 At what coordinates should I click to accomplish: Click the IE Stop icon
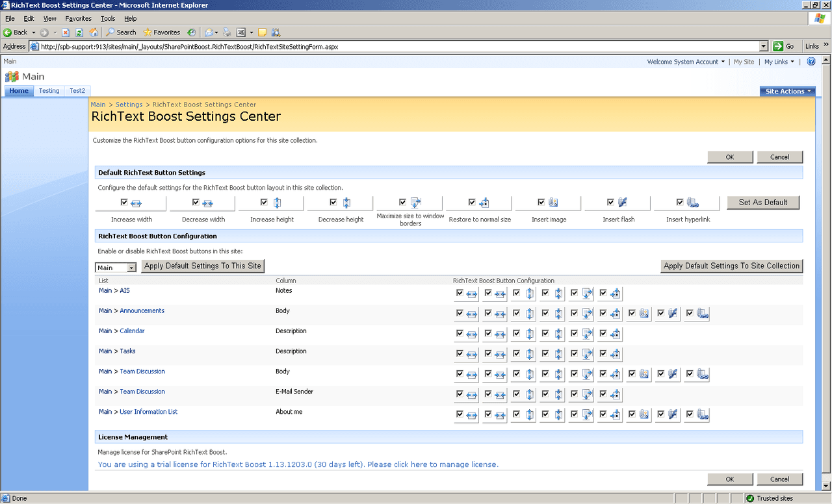click(x=66, y=32)
